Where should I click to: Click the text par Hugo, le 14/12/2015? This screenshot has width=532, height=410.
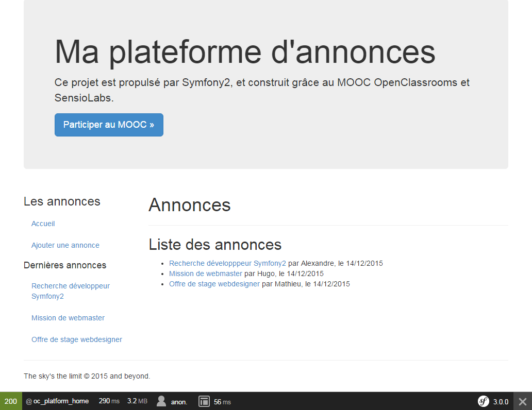(x=284, y=274)
